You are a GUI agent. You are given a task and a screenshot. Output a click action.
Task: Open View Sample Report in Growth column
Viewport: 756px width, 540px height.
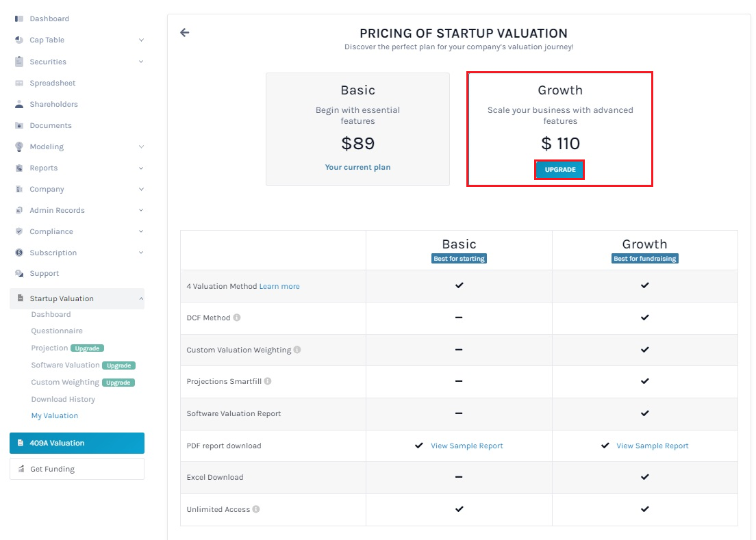click(x=653, y=446)
